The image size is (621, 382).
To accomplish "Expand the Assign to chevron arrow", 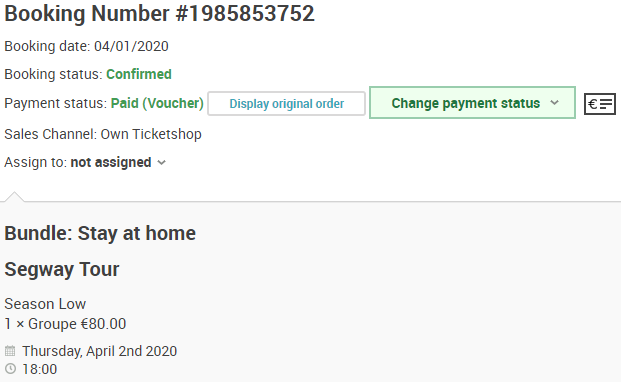I will pyautogui.click(x=162, y=162).
